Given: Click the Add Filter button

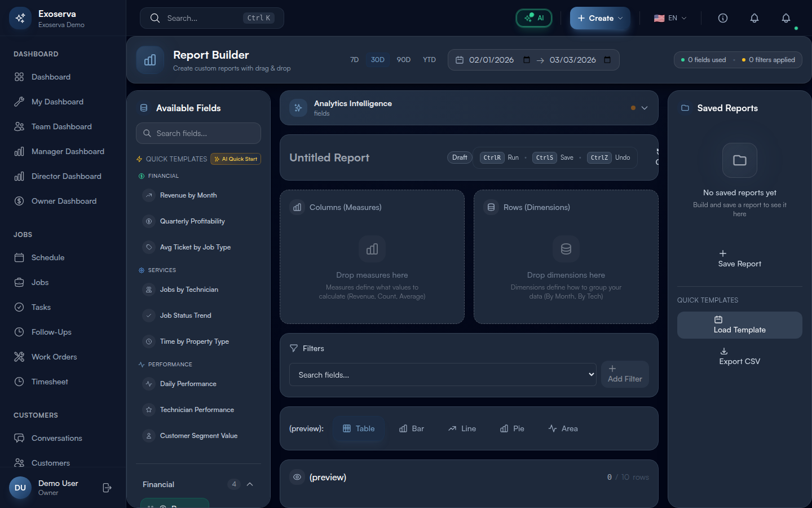Looking at the screenshot, I should [625, 374].
